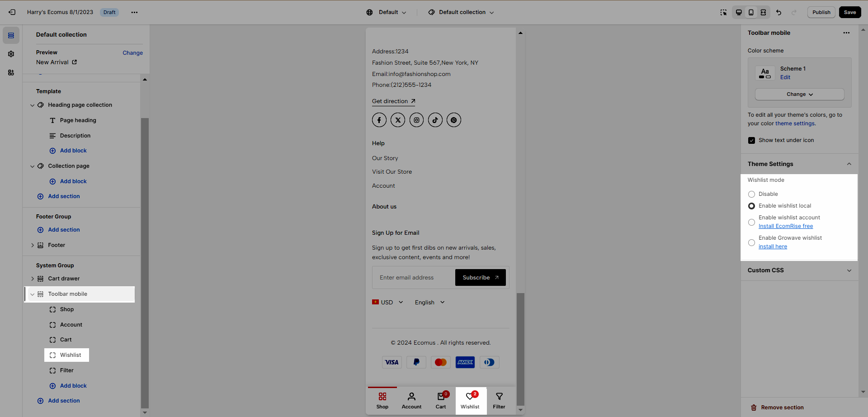
Task: Click the exit editor back icon
Action: (x=12, y=12)
